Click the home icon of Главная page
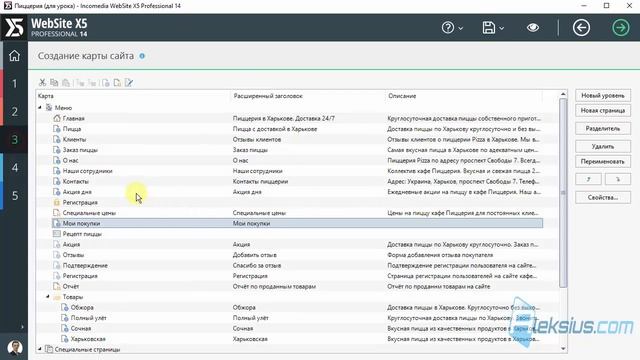This screenshot has width=640, height=360. point(57,118)
